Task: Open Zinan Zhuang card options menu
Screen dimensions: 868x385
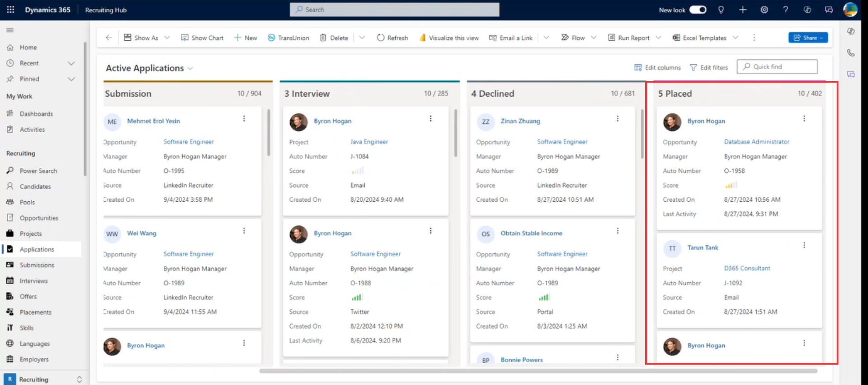Action: click(618, 119)
